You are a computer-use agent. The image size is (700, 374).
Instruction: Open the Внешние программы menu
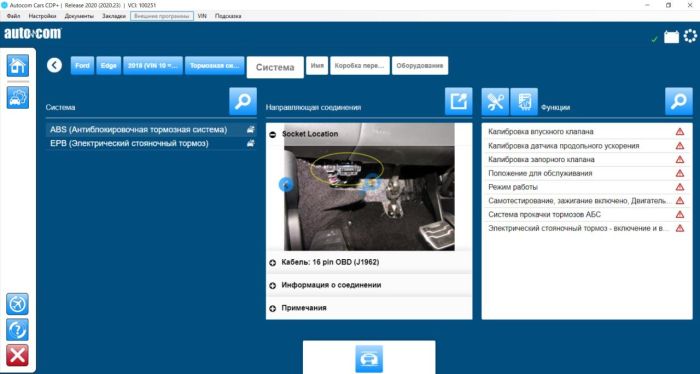pyautogui.click(x=162, y=16)
